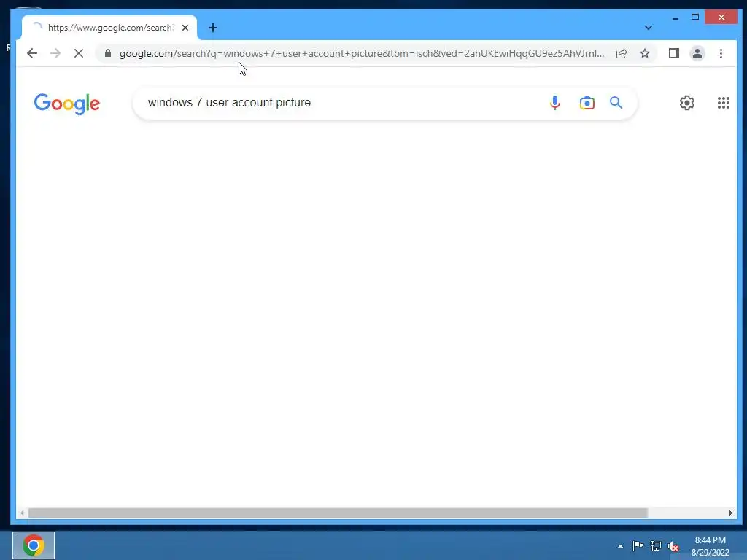The height and width of the screenshot is (560, 747).
Task: Share this page using the share icon
Action: [622, 53]
